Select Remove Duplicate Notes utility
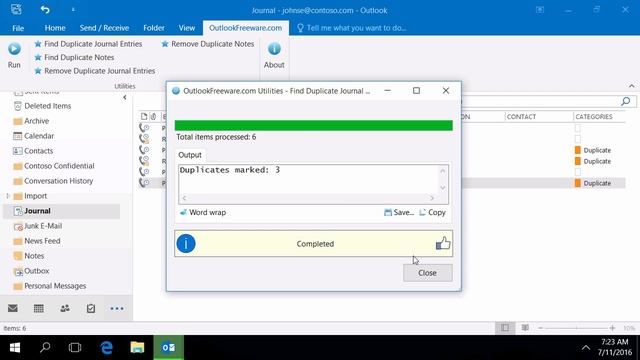640x360 pixels. 208,44
